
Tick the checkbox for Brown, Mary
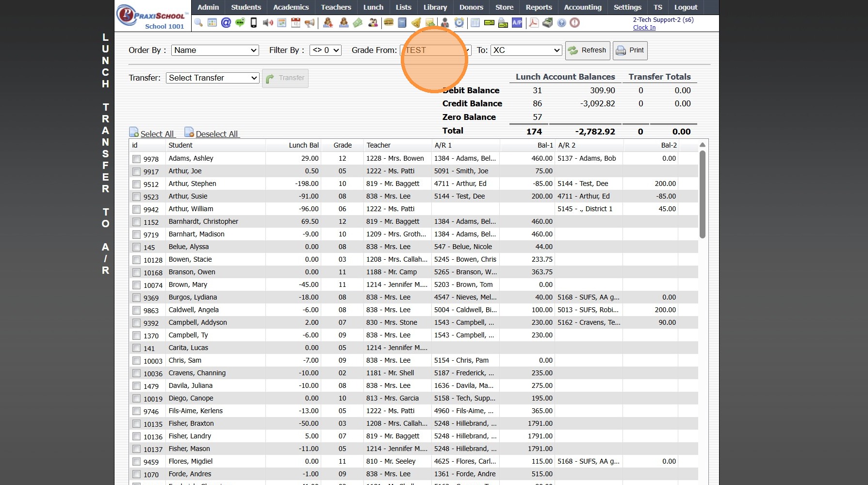coord(136,285)
